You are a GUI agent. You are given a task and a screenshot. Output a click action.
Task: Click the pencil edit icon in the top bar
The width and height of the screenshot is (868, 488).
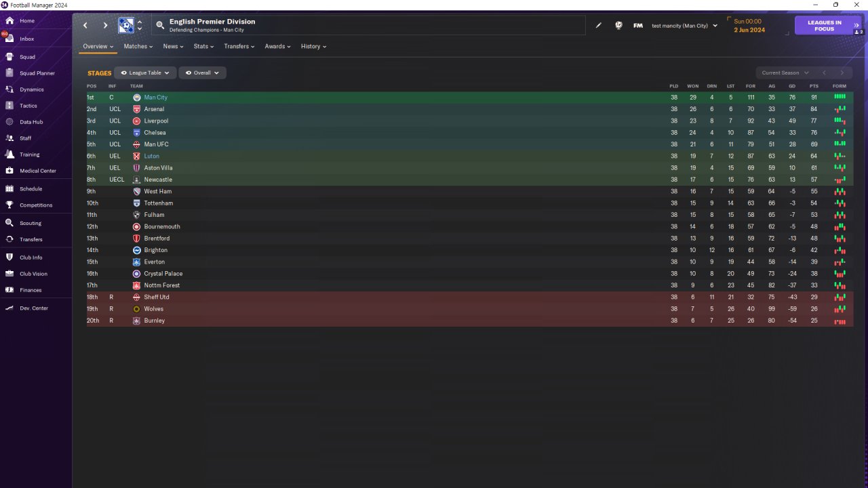[x=599, y=26]
